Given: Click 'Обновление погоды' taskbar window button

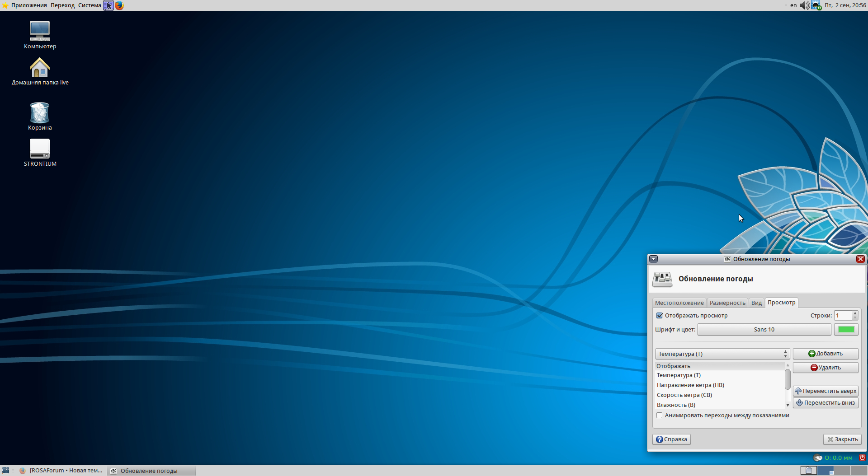Looking at the screenshot, I should click(151, 471).
